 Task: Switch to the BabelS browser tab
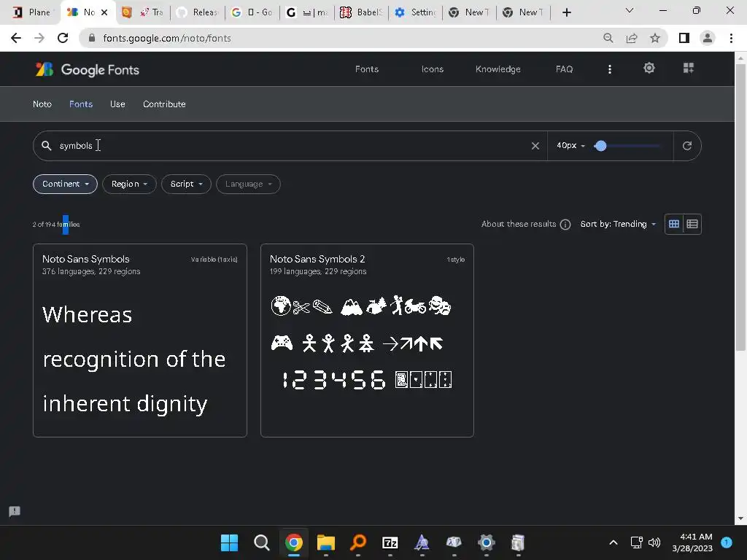point(361,12)
